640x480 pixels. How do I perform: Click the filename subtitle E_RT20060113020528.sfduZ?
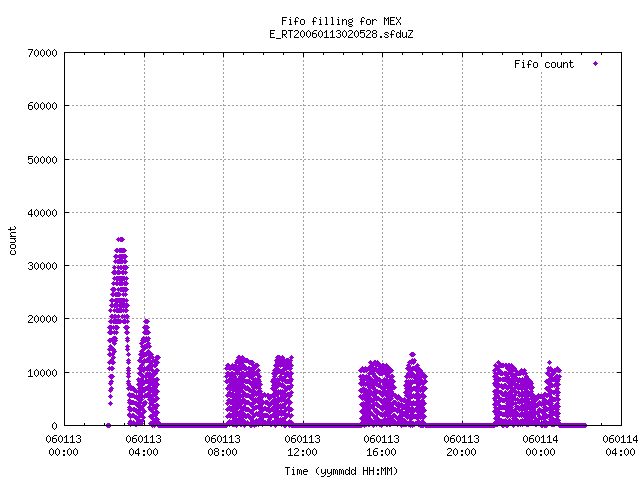[341, 34]
